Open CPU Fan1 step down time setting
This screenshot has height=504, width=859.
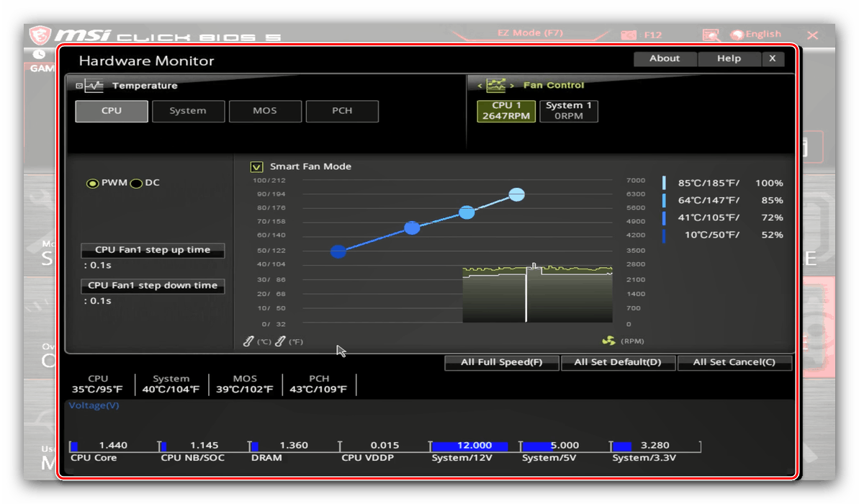pyautogui.click(x=153, y=285)
